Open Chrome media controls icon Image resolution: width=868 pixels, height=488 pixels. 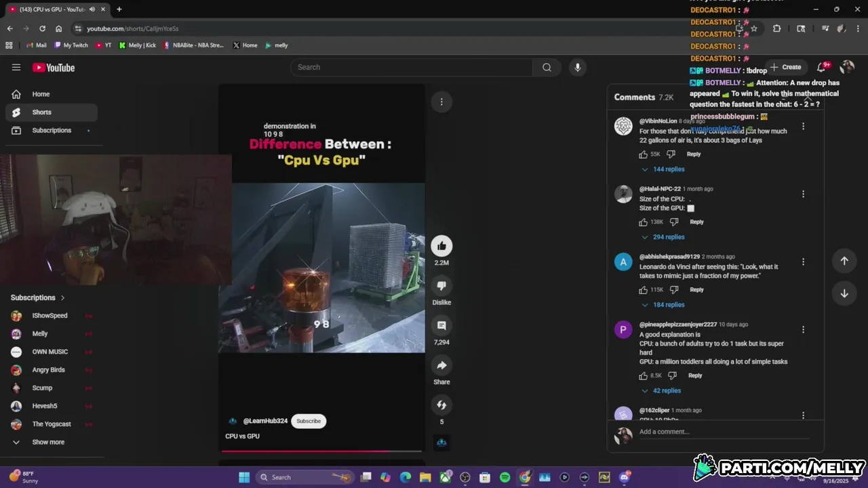pyautogui.click(x=825, y=28)
